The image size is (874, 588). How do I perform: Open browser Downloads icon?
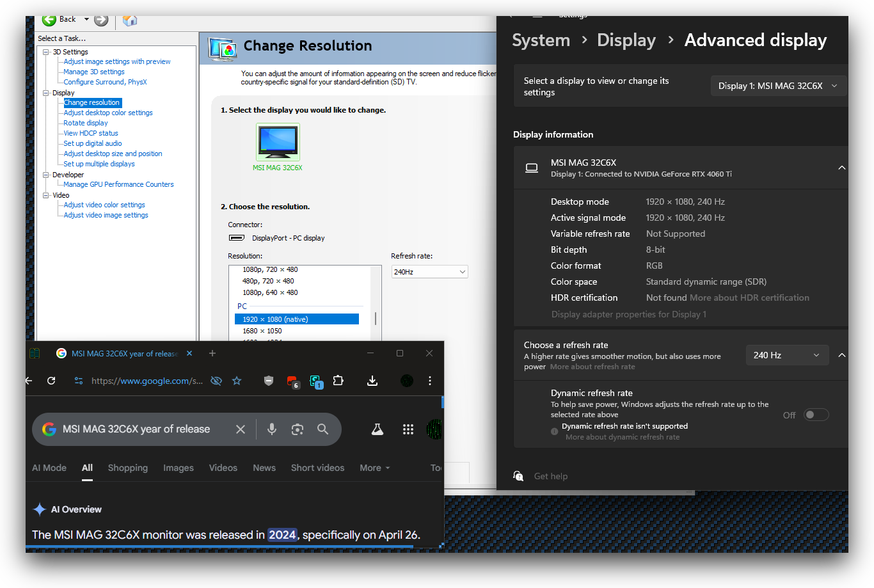(x=372, y=381)
